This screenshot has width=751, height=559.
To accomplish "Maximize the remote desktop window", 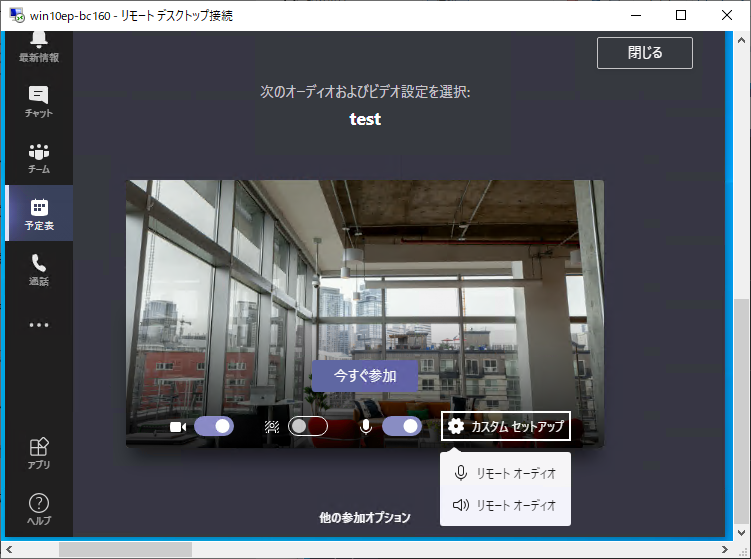I will coord(681,15).
